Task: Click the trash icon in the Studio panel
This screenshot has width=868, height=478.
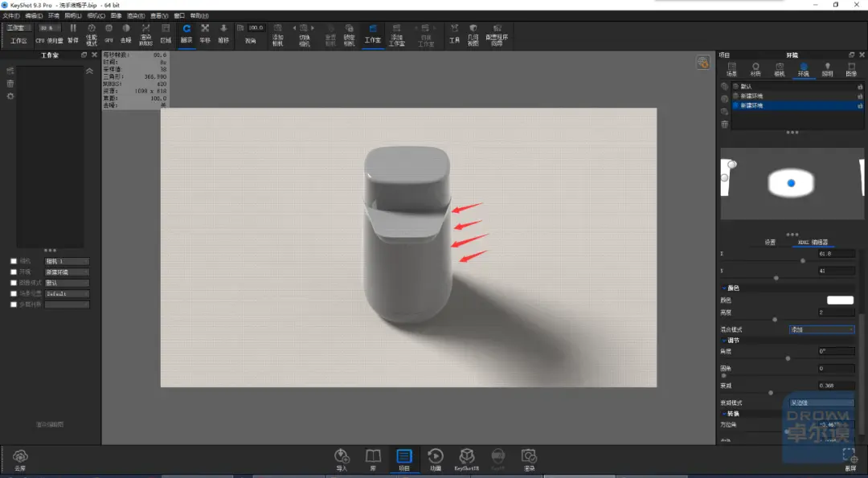Action: pyautogui.click(x=10, y=84)
